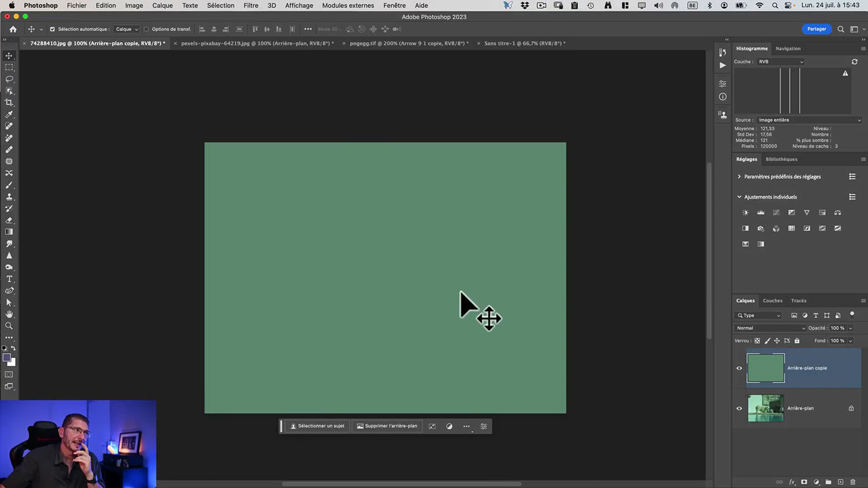Switch to the pexels-pixabay-64219.jpg document tab
The width and height of the screenshot is (868, 488).
click(x=257, y=43)
